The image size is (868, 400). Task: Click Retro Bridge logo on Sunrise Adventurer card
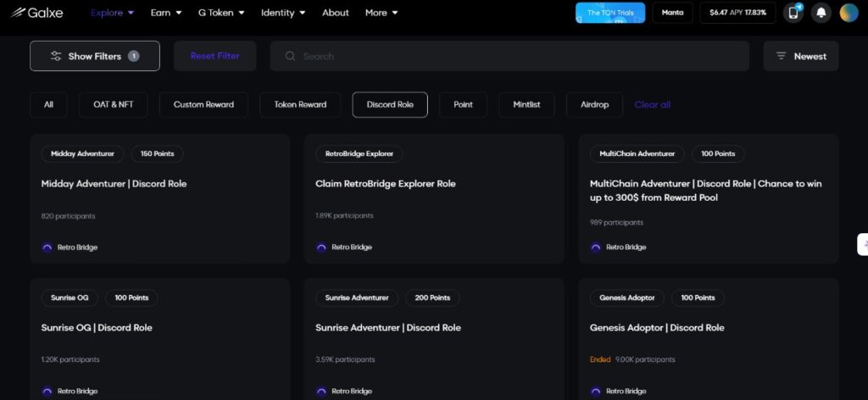click(x=321, y=392)
